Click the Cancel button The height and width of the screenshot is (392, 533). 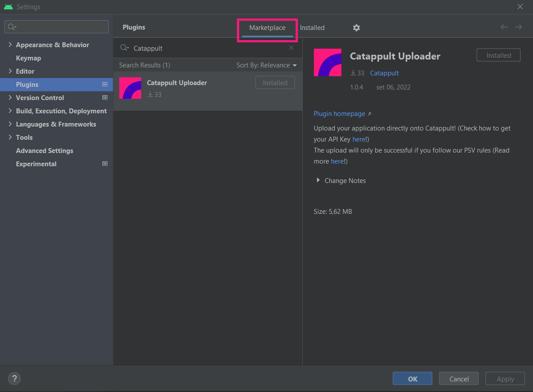459,379
